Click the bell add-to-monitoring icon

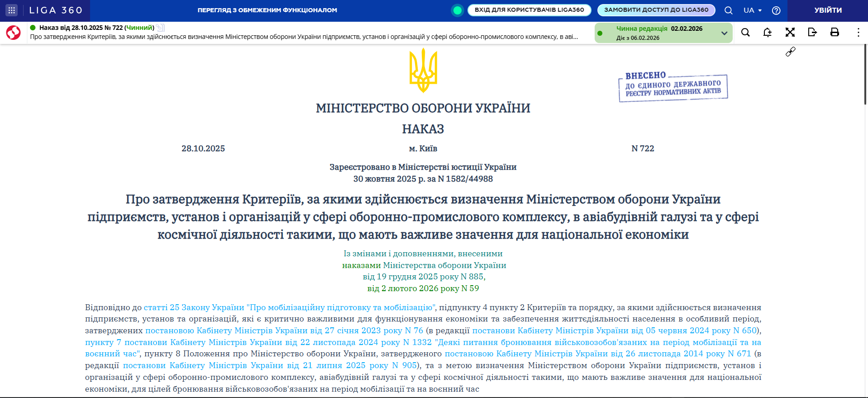click(x=768, y=32)
